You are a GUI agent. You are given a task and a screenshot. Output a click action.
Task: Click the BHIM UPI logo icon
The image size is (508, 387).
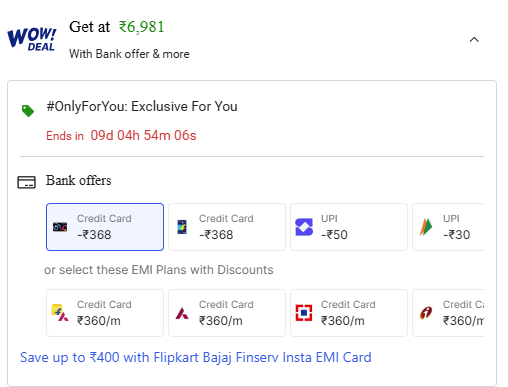pyautogui.click(x=426, y=227)
